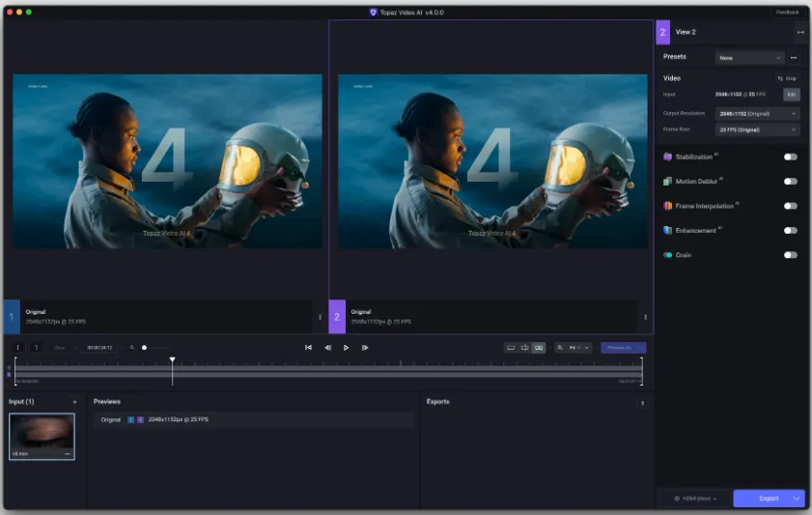Viewport: 812px width, 515px height.
Task: Step back one frame
Action: [x=327, y=348]
